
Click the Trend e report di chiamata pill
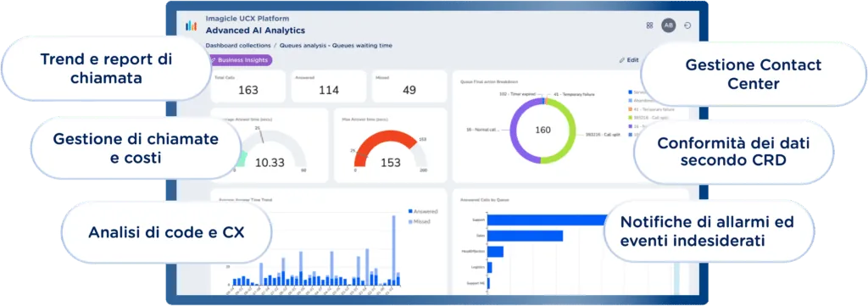pyautogui.click(x=106, y=69)
